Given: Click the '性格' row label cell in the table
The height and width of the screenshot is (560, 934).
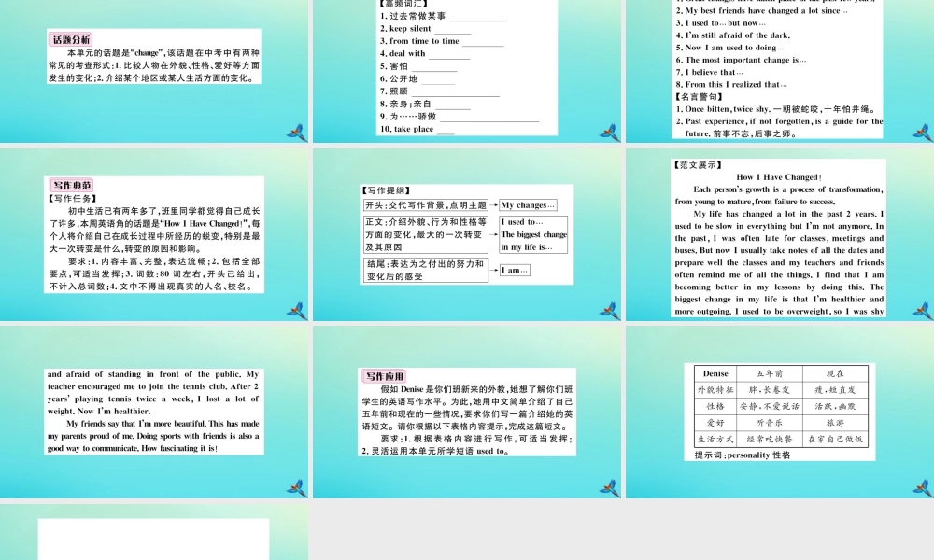Looking at the screenshot, I should (x=715, y=406).
